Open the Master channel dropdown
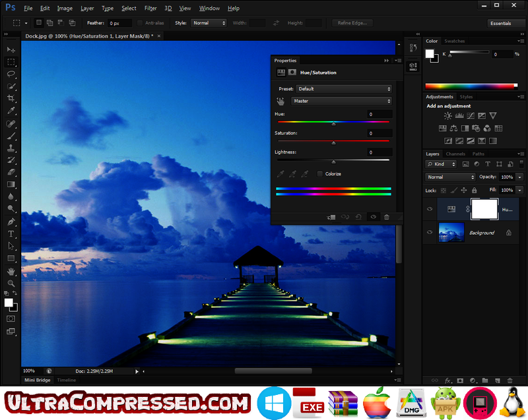This screenshot has width=528, height=420. [341, 101]
